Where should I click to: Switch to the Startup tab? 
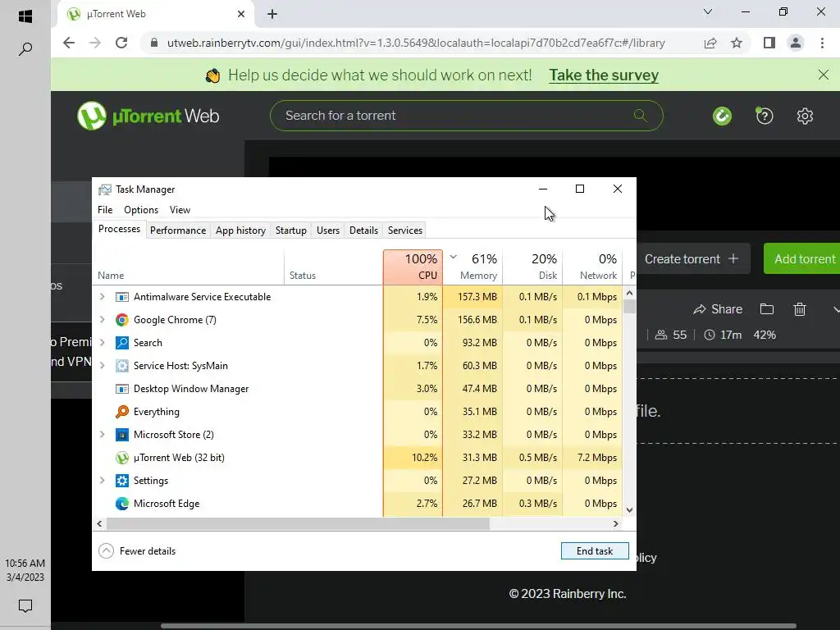coord(291,231)
